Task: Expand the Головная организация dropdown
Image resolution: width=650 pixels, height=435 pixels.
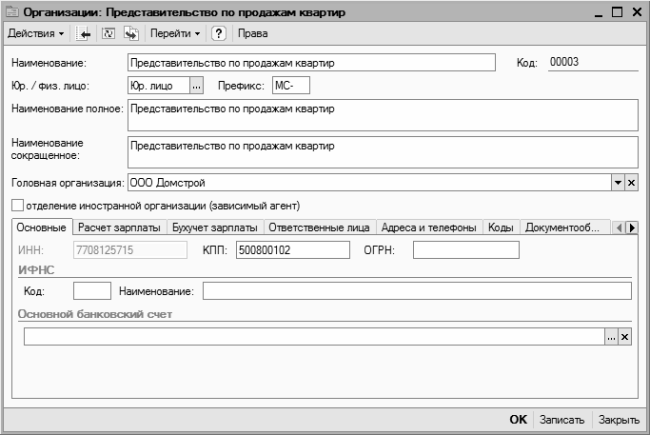Action: pyautogui.click(x=617, y=182)
